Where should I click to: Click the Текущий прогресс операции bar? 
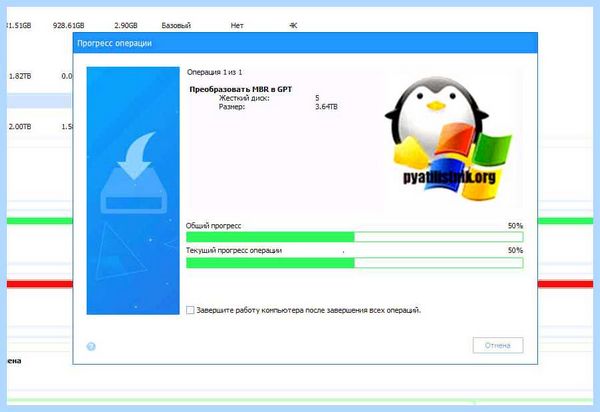pos(354,263)
